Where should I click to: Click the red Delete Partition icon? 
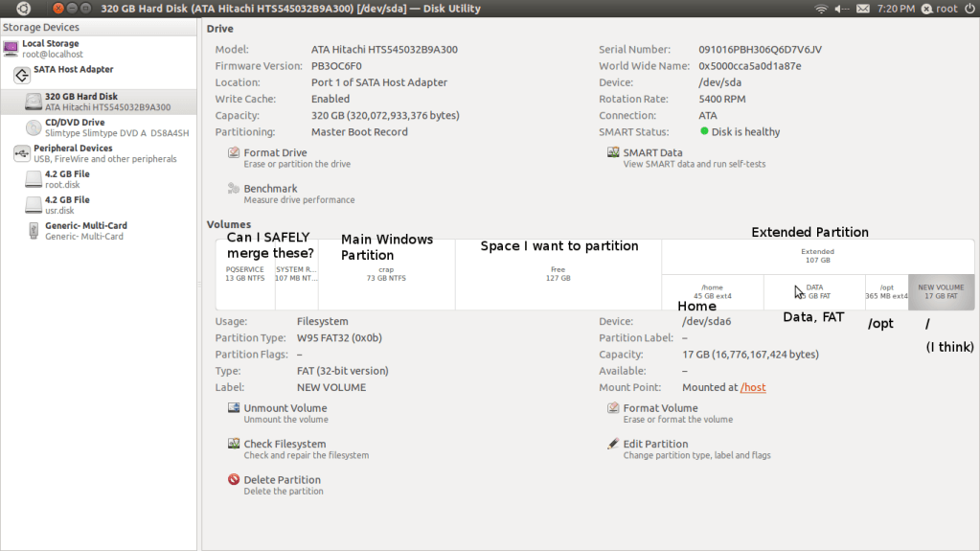pos(234,480)
